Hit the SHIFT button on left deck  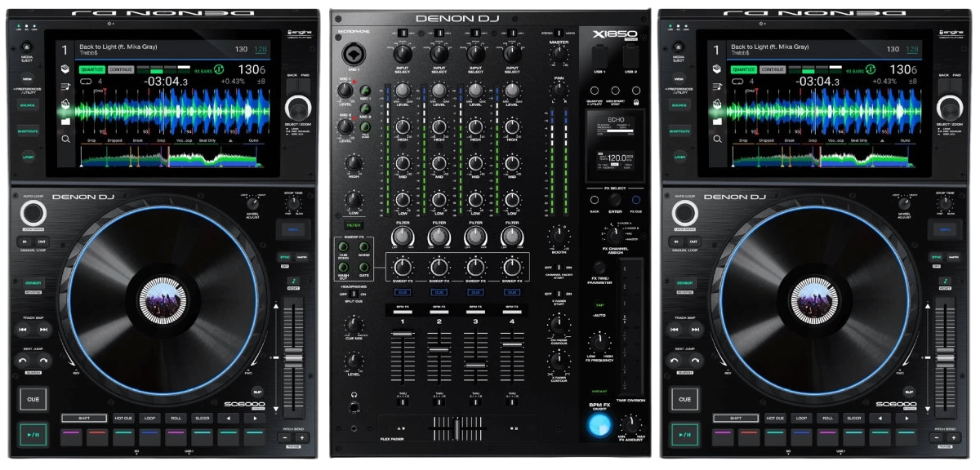(83, 418)
